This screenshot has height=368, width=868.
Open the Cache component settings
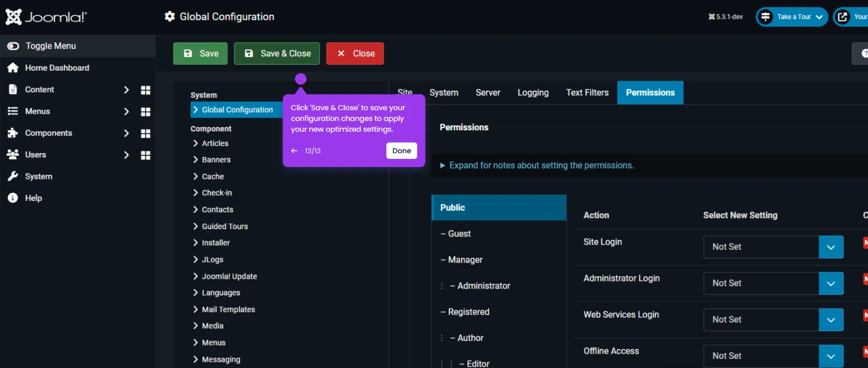click(x=213, y=176)
